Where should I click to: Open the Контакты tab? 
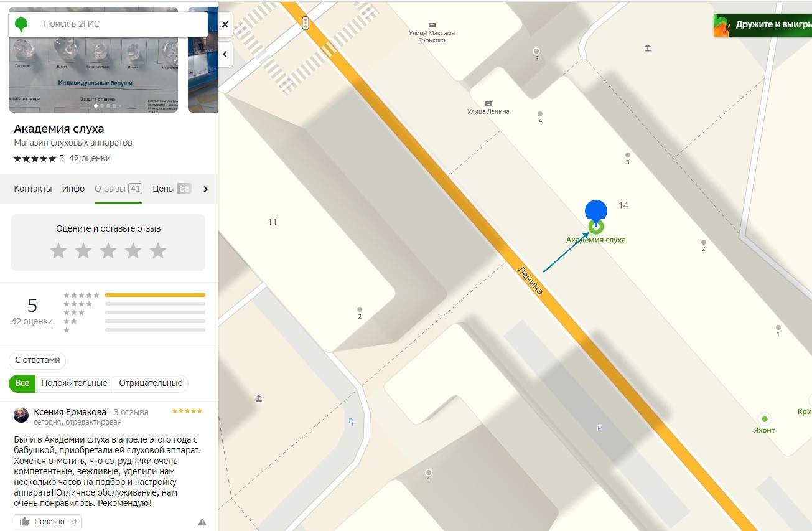coord(33,189)
